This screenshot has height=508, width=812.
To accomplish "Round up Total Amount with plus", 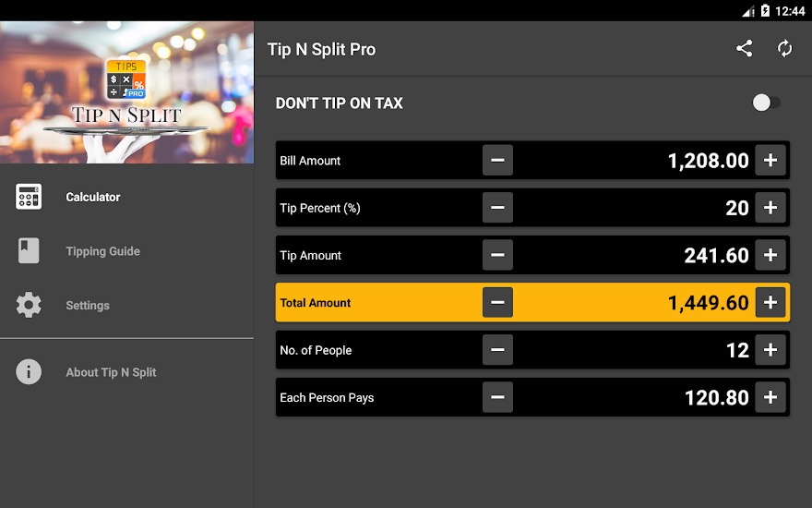I will click(770, 302).
